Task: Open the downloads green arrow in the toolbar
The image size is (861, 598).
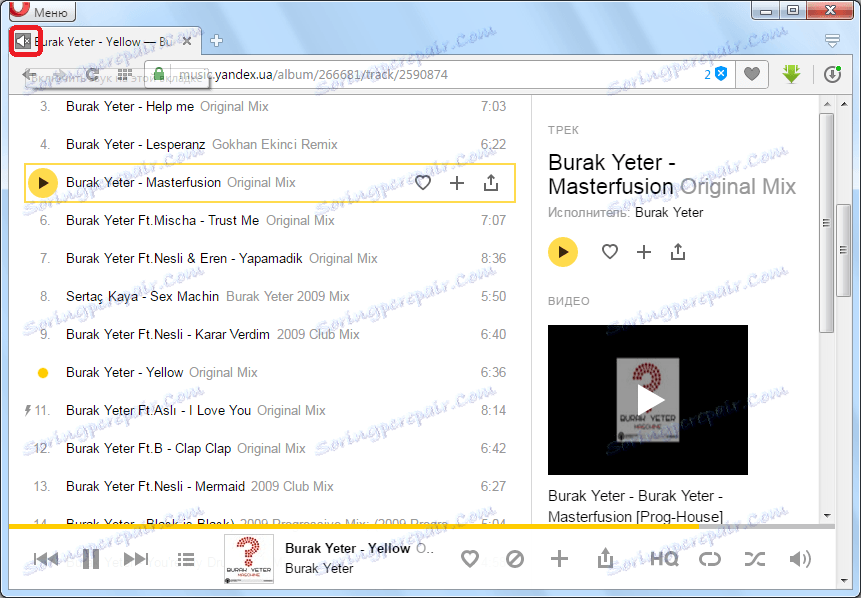Action: tap(791, 74)
